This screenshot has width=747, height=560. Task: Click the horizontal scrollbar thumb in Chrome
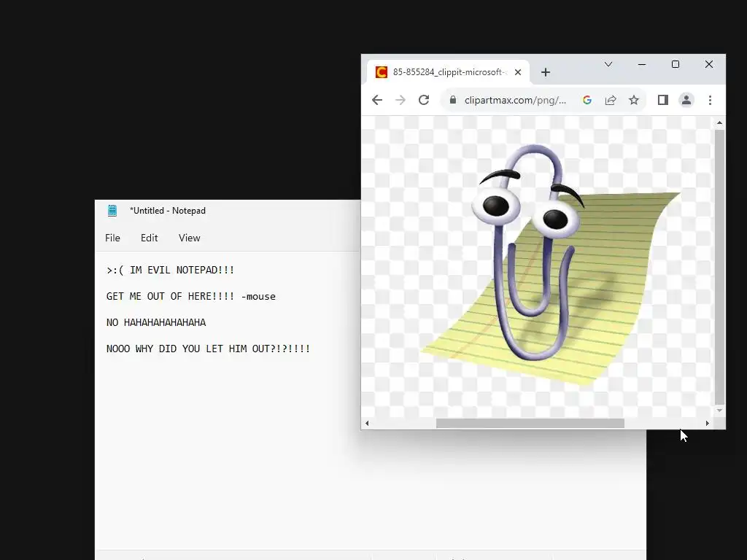[530, 424]
